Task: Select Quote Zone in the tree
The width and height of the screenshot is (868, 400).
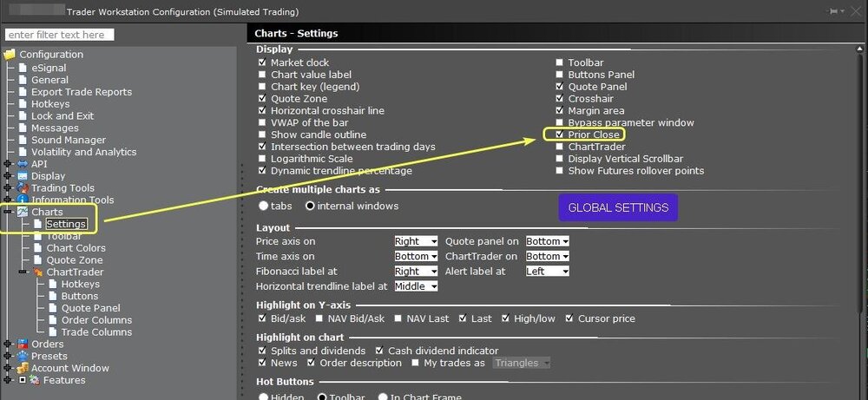Action: (74, 260)
